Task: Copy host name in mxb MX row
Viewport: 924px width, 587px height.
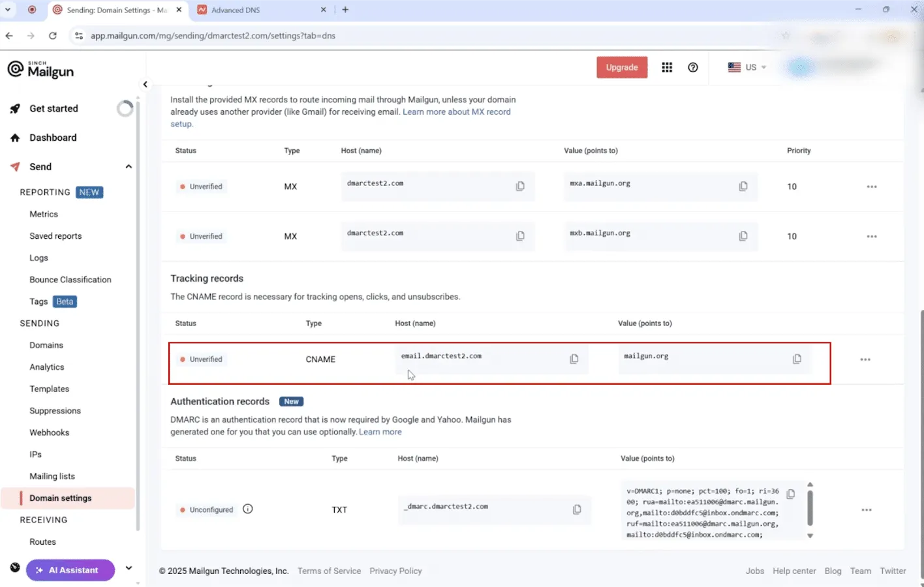Action: point(520,236)
